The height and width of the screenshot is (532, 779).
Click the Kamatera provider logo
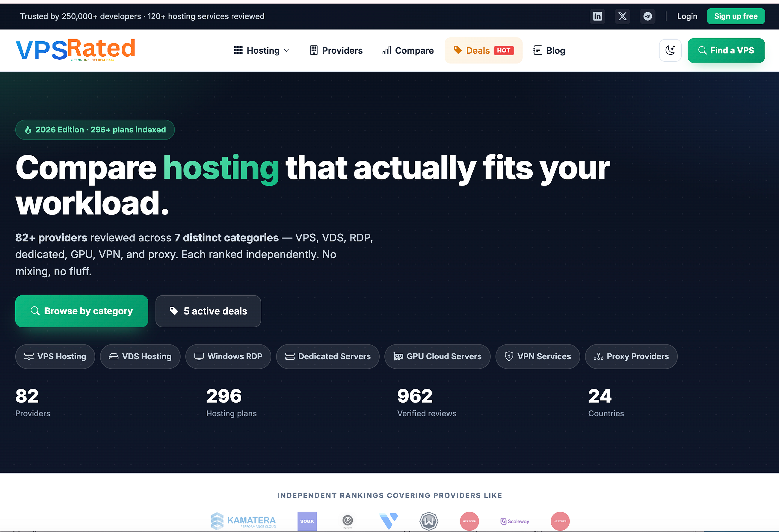pos(243,521)
